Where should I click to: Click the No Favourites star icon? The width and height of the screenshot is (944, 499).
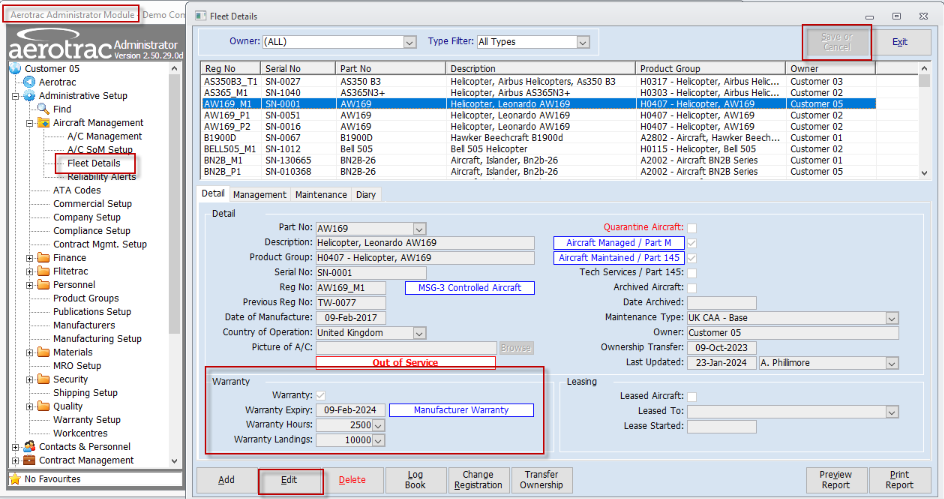tap(15, 479)
